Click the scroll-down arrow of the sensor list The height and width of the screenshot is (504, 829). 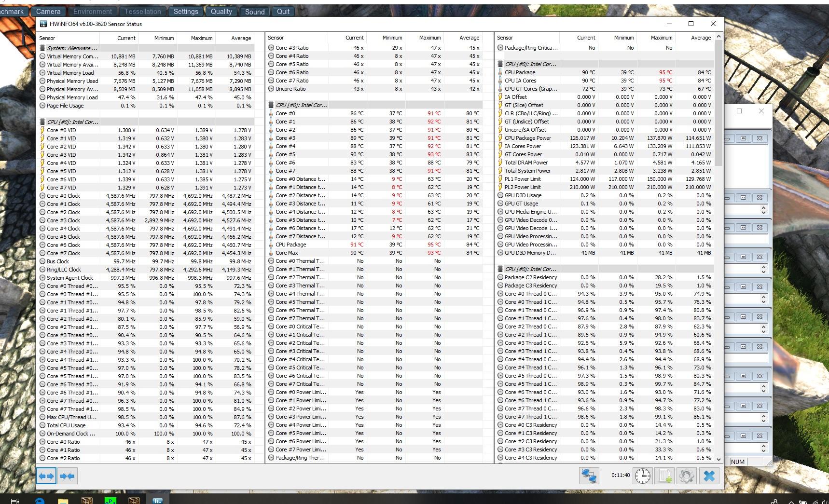[x=718, y=459]
